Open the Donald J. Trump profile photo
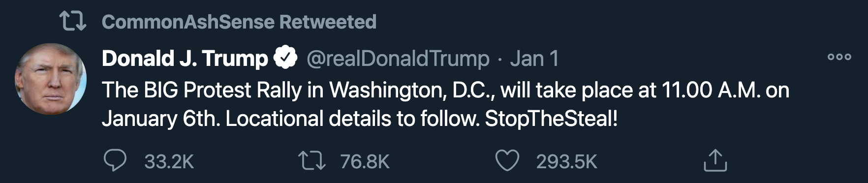 click(x=51, y=79)
